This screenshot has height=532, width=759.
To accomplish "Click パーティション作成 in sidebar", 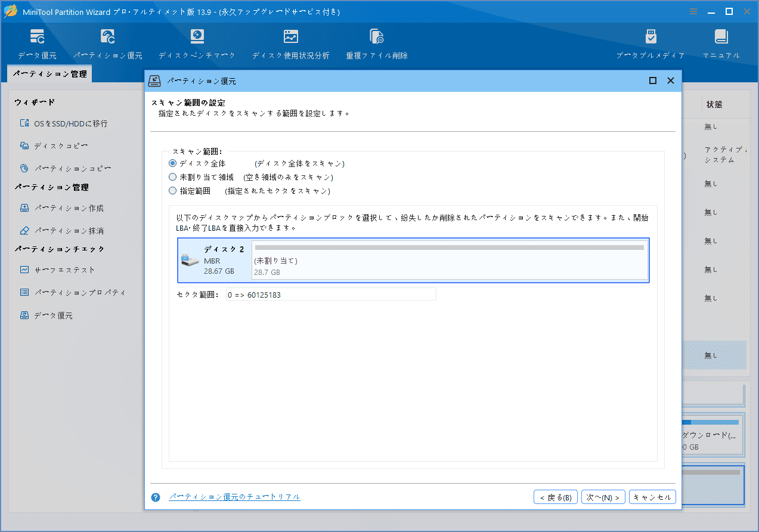I will [61, 208].
